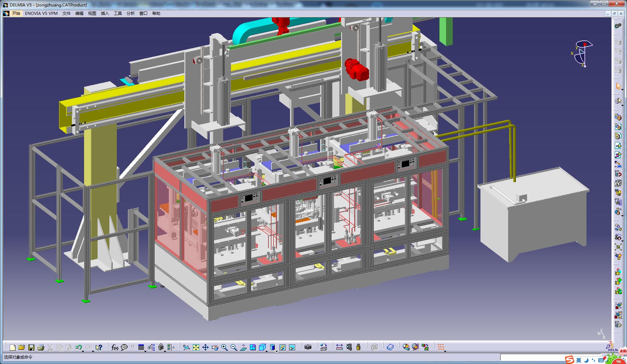
Task: Toggle the multi-view layout icon
Action: pyautogui.click(x=253, y=347)
